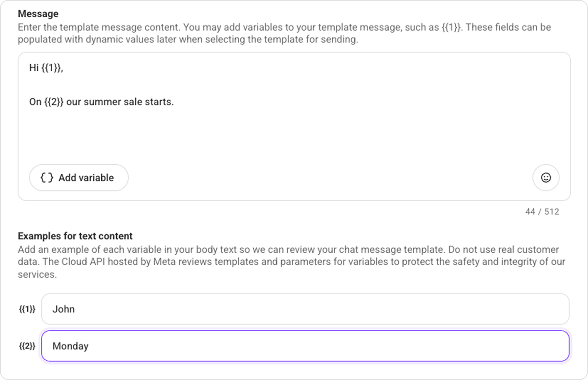Click the "our summer sale starts." text
The image size is (588, 380).
click(x=120, y=102)
